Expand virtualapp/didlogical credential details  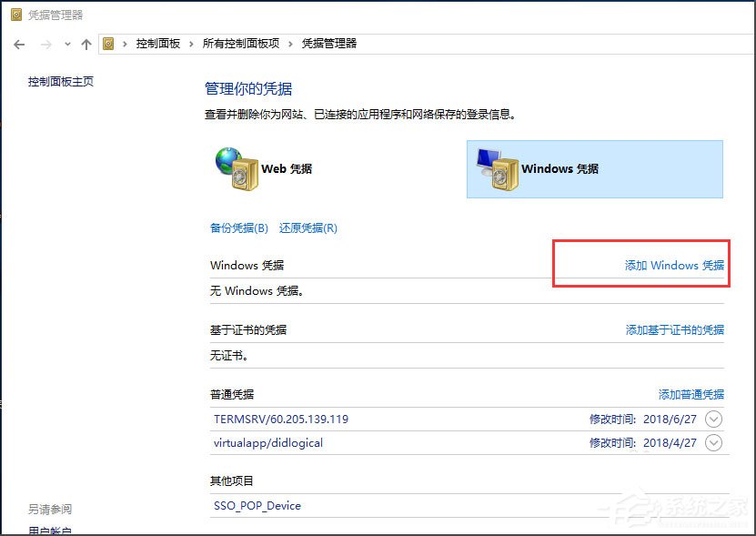pos(714,443)
